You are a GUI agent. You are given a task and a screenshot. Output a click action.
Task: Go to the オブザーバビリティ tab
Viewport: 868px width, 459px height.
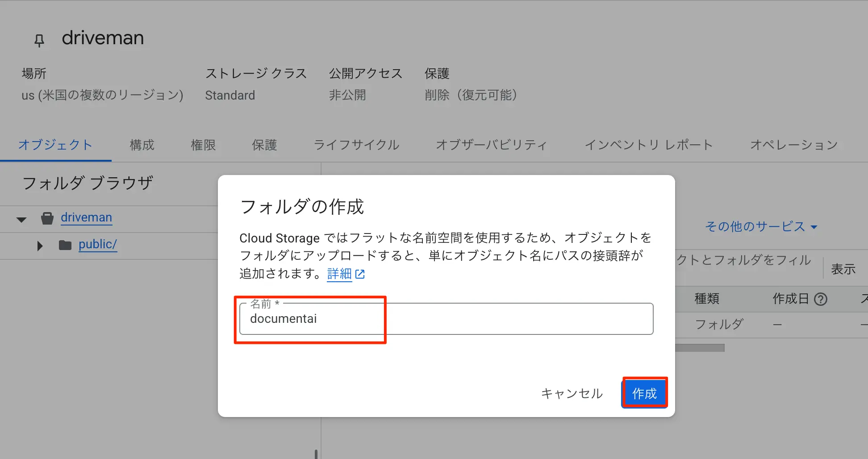[x=491, y=145]
